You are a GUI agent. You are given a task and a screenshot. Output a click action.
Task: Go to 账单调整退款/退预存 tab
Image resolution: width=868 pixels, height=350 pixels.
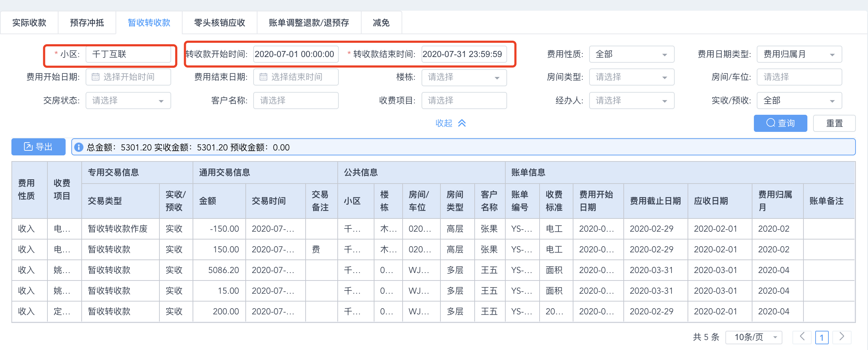pos(309,23)
